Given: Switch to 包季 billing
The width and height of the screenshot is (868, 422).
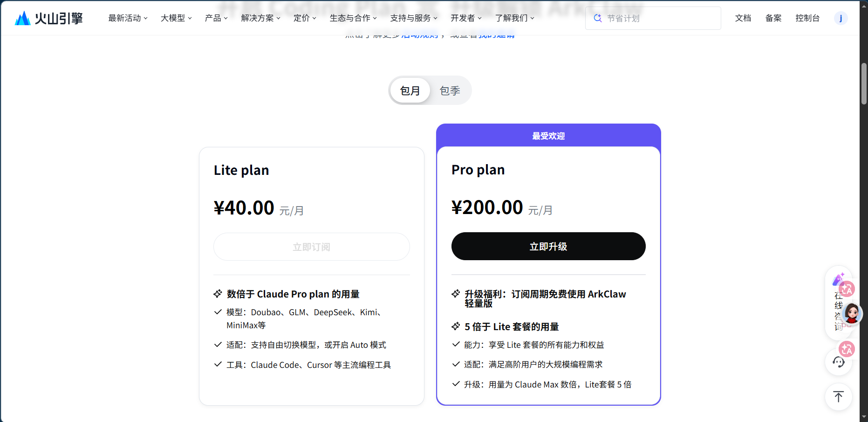Looking at the screenshot, I should click(x=449, y=90).
